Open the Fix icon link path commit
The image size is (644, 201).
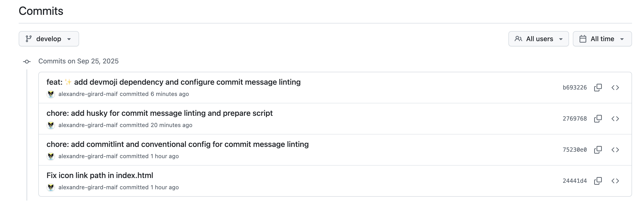(x=100, y=175)
